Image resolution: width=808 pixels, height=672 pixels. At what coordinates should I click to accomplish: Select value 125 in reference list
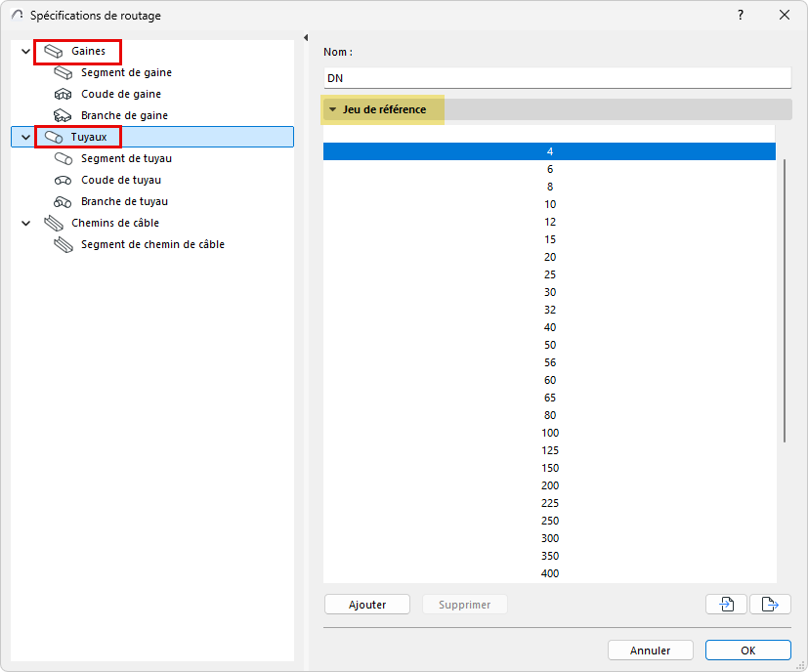click(x=549, y=450)
